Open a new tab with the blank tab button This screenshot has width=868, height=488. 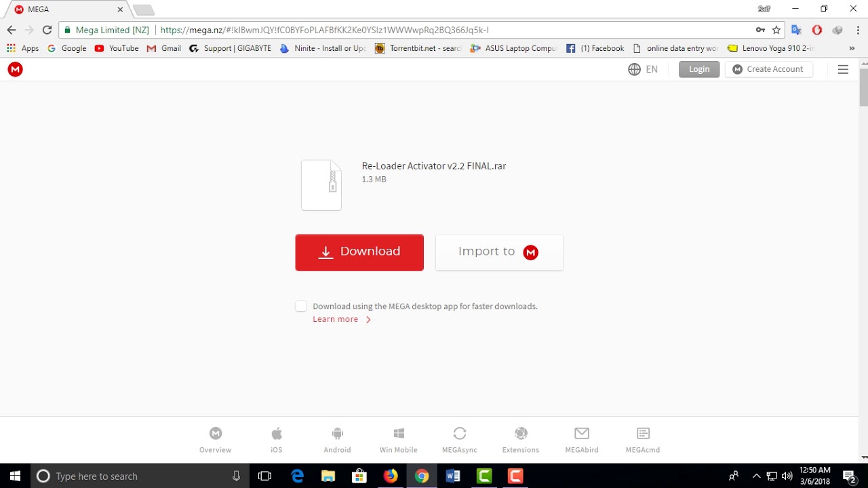click(x=143, y=9)
